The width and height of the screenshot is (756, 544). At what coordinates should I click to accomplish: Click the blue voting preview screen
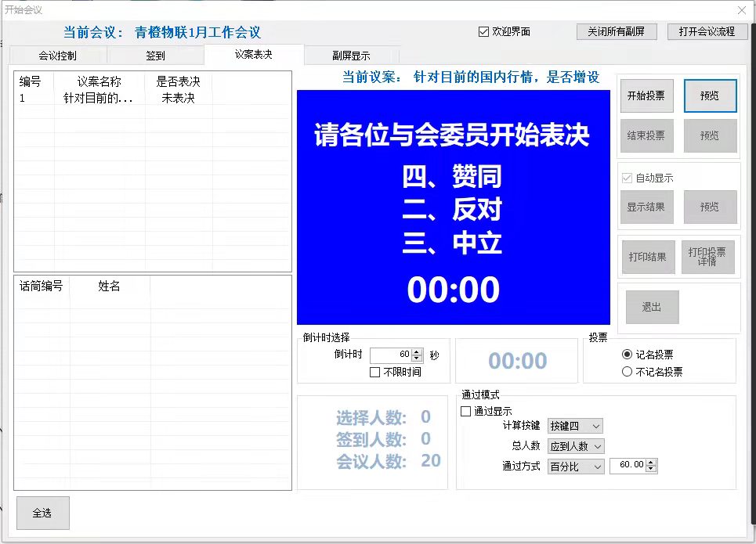click(x=454, y=207)
